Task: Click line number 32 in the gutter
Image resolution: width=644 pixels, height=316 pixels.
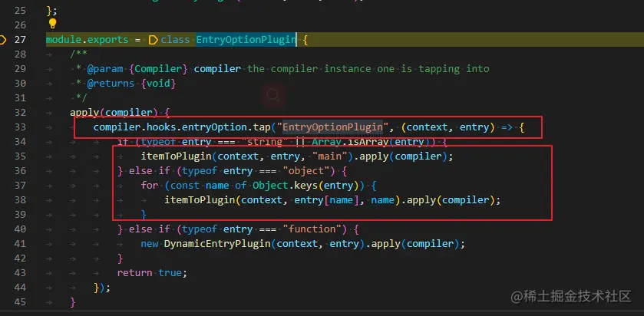Action: 20,113
